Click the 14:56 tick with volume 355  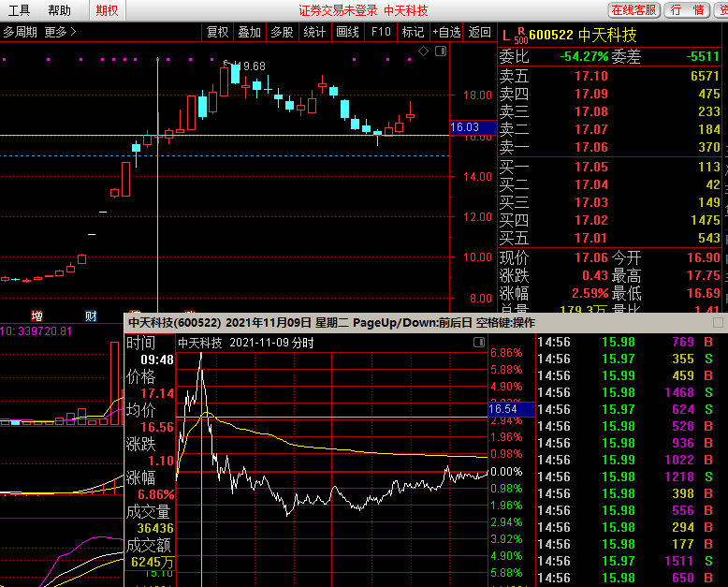coord(625,359)
